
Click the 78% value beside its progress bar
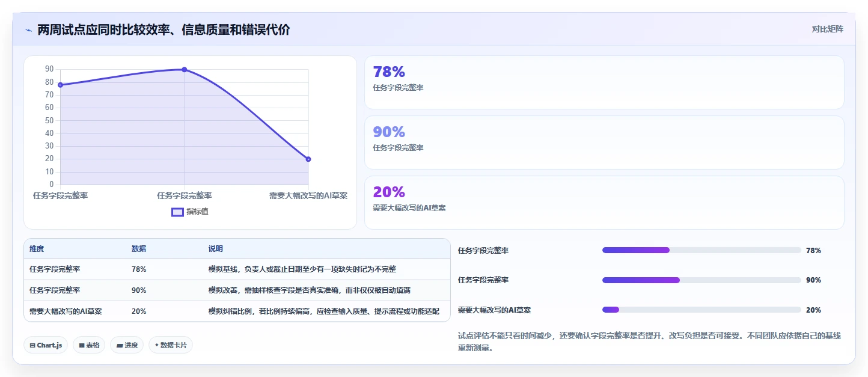tap(813, 251)
